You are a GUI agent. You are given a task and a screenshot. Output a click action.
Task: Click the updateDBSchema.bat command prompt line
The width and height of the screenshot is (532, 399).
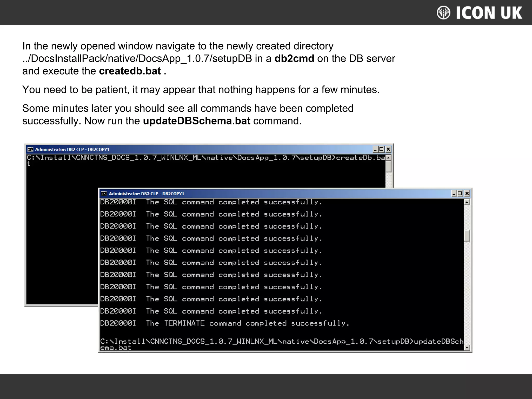coord(282,344)
